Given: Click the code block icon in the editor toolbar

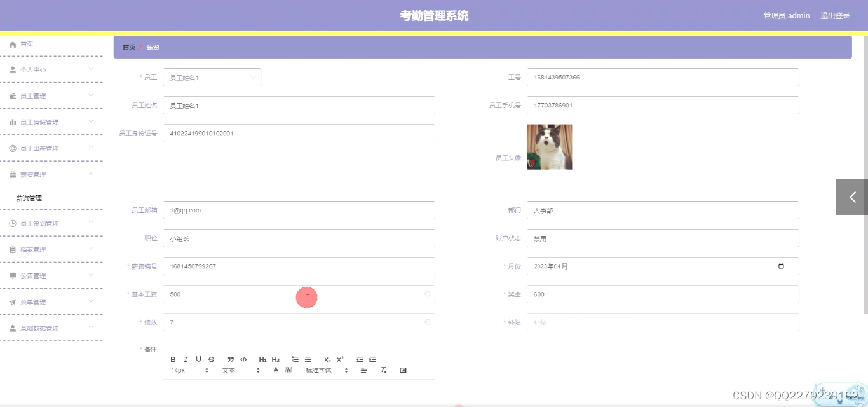Looking at the screenshot, I should click(243, 359).
